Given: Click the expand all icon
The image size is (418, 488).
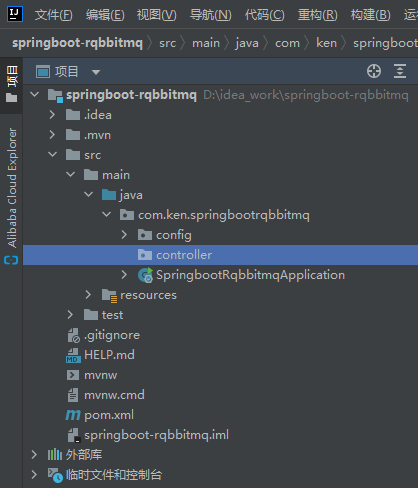Looking at the screenshot, I should (x=400, y=71).
